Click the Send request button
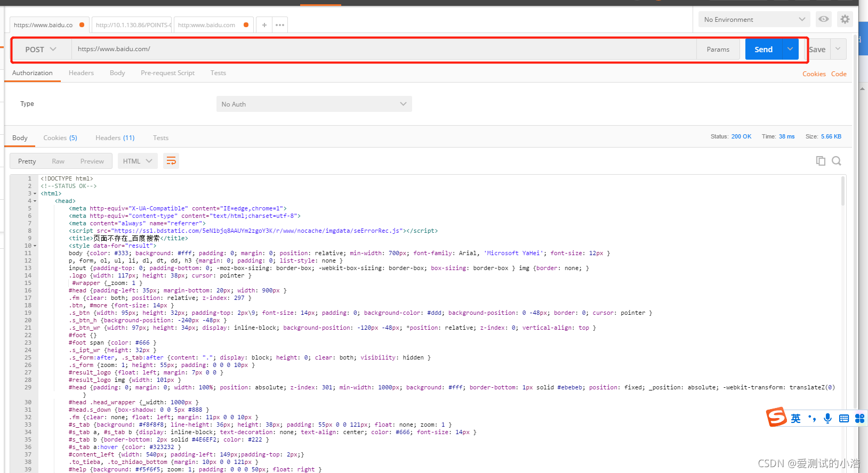This screenshot has height=473, width=868. tap(763, 49)
